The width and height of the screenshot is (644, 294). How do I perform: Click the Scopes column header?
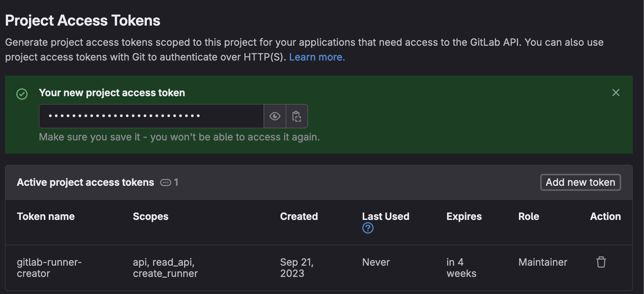tap(150, 216)
